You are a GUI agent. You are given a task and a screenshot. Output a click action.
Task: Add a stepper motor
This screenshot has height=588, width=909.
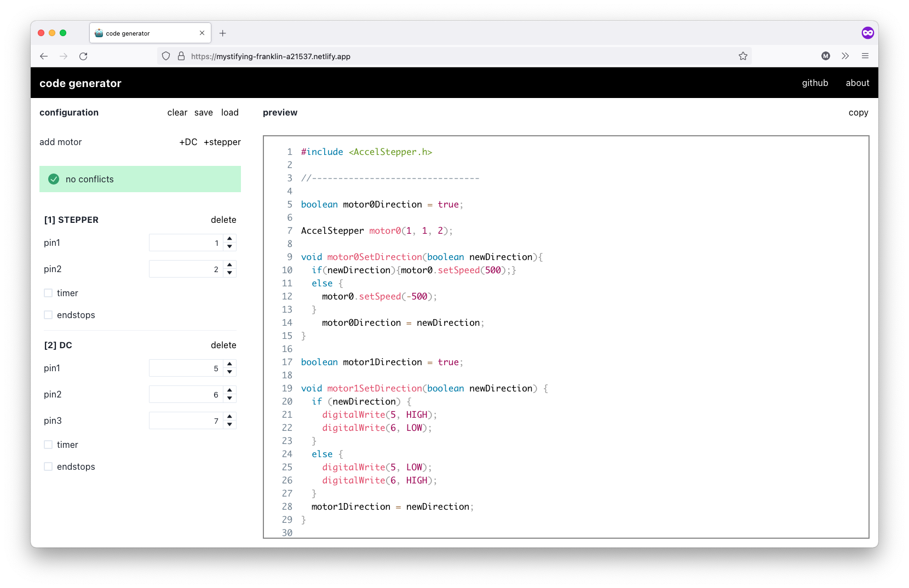coord(222,142)
